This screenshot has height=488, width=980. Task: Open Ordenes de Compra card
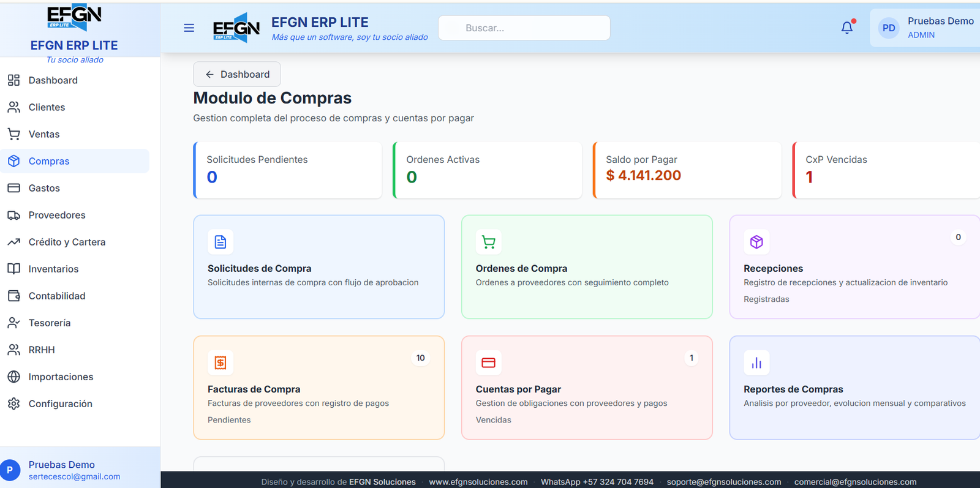click(587, 267)
